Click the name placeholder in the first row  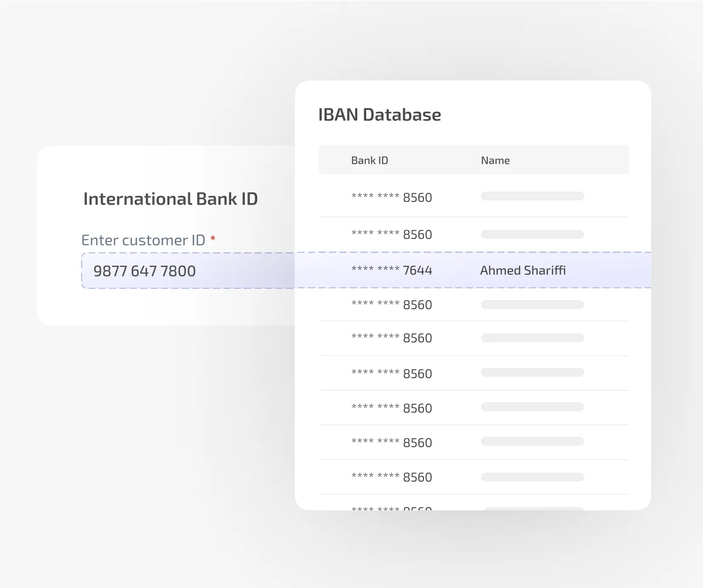click(532, 196)
